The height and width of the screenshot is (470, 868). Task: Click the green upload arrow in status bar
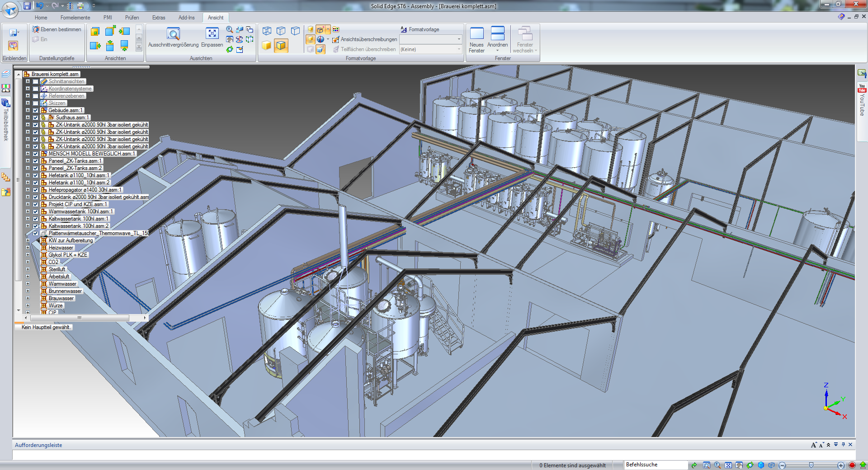point(863,465)
